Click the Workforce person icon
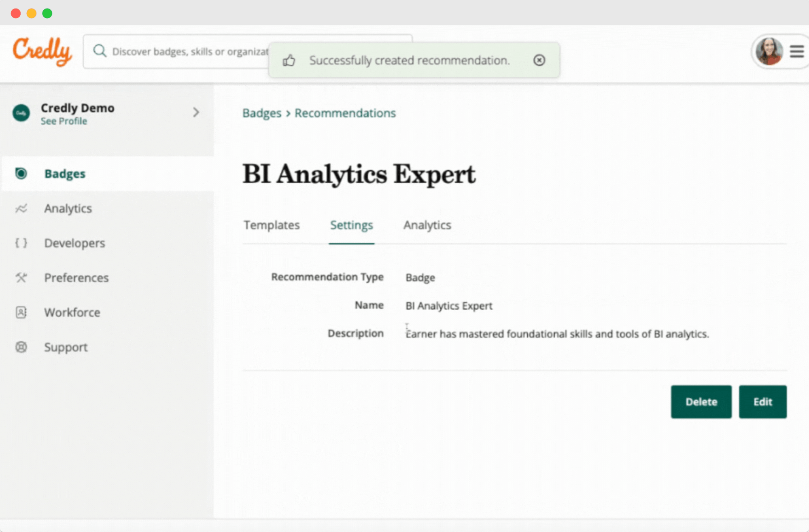Viewport: 809px width, 532px height. click(21, 312)
